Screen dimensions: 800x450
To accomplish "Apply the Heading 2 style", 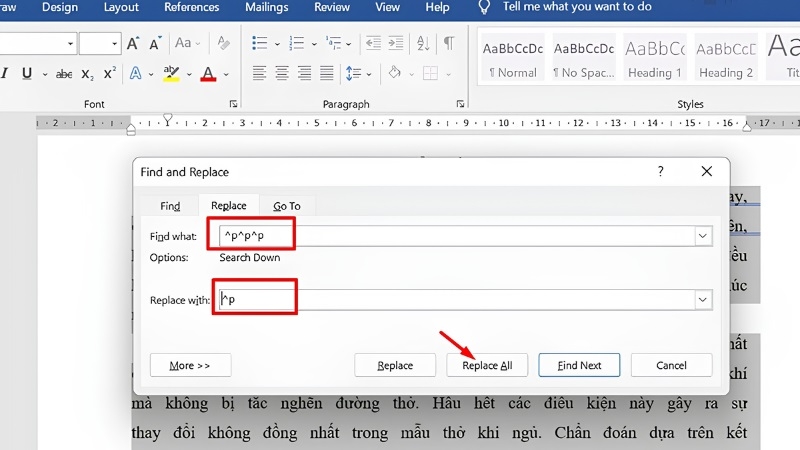I will (x=726, y=58).
